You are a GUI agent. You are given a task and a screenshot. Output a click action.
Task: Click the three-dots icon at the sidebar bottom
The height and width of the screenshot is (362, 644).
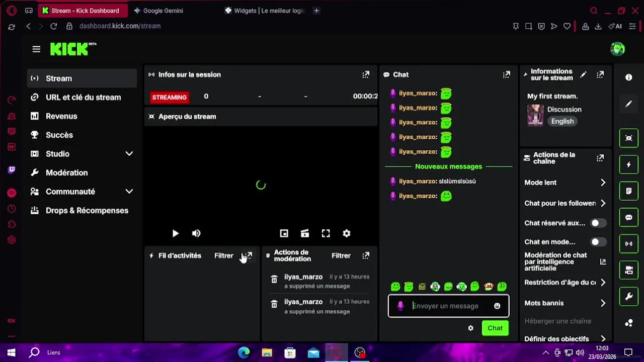pyautogui.click(x=629, y=323)
